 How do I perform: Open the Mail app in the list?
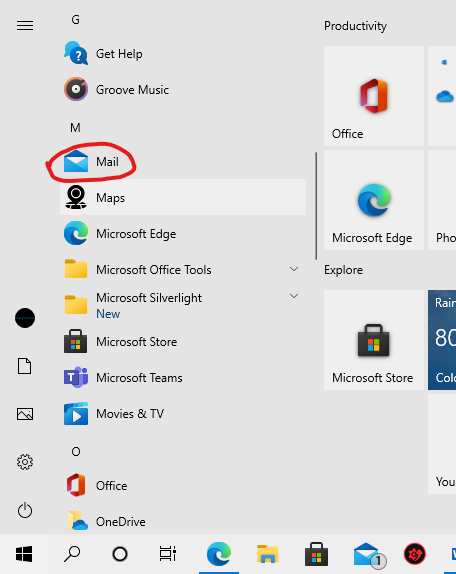[183, 161]
